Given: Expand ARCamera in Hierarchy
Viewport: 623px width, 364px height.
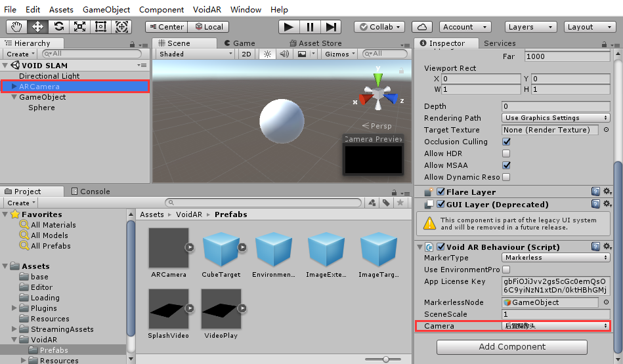Looking at the screenshot, I should pos(14,87).
